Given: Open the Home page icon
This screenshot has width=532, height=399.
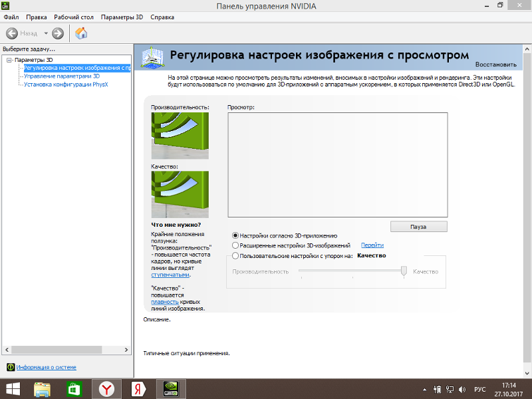Looking at the screenshot, I should [81, 33].
